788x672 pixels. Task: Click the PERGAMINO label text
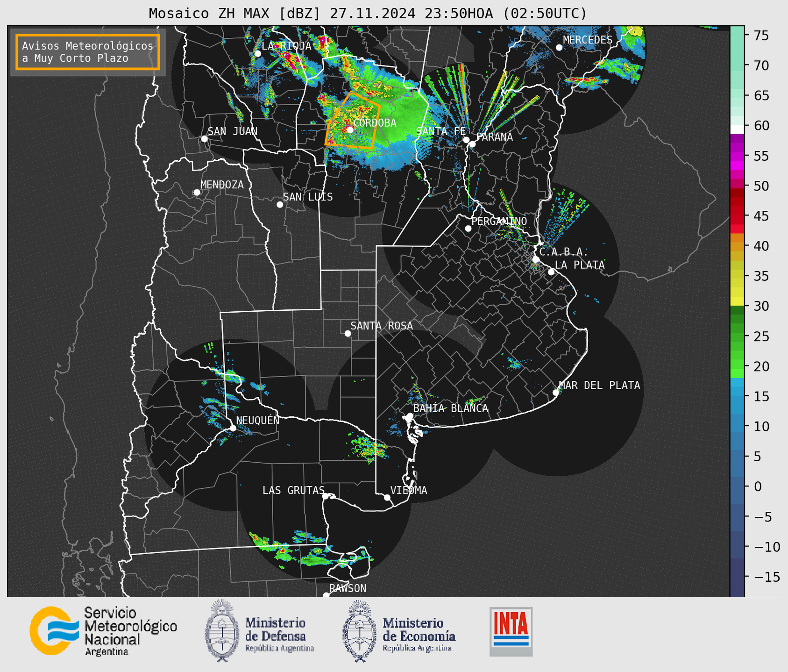point(499,221)
